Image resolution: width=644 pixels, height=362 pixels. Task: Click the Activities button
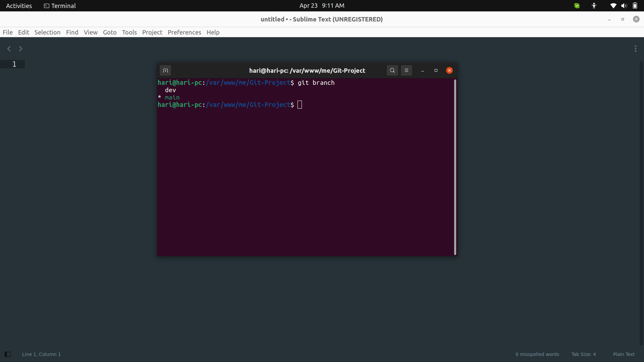[x=19, y=6]
